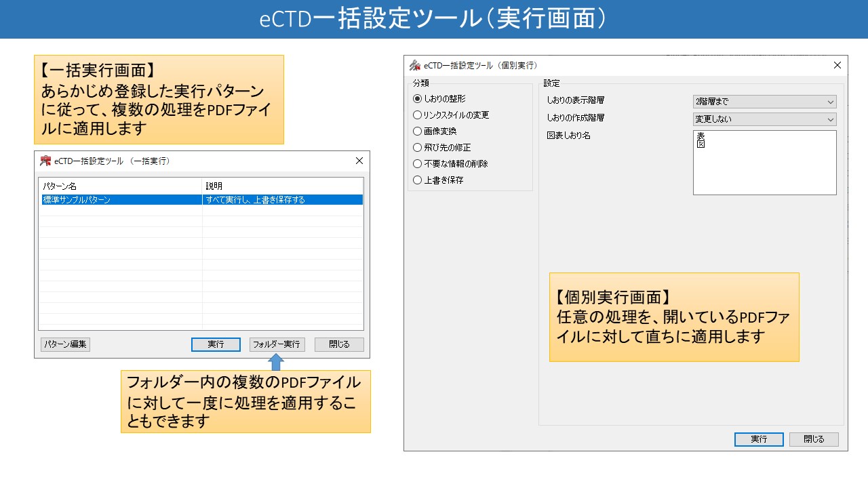Image resolution: width=868 pixels, height=488 pixels.
Task: Click 実行 in the 個別実行 dialog
Action: point(759,439)
